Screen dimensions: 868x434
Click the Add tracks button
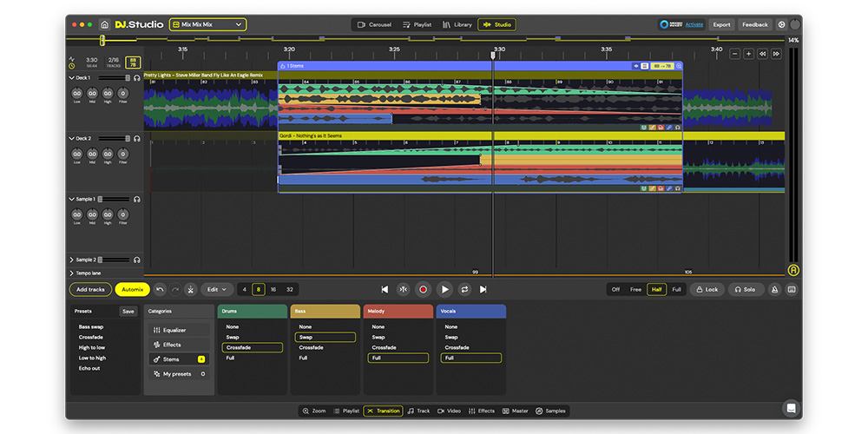click(x=90, y=289)
